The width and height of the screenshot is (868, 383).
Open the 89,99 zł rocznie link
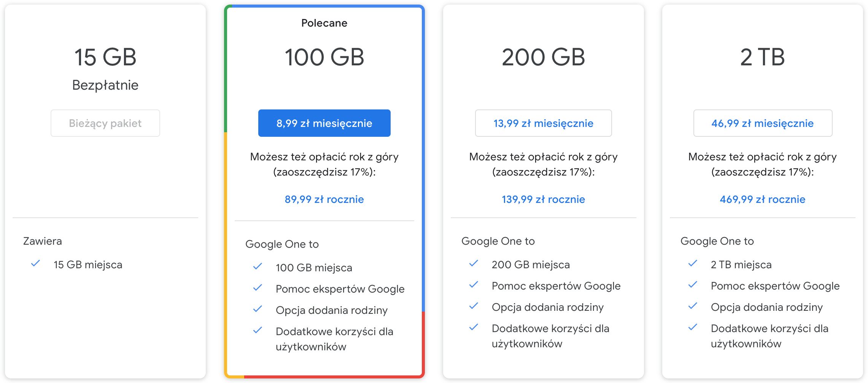tap(324, 199)
